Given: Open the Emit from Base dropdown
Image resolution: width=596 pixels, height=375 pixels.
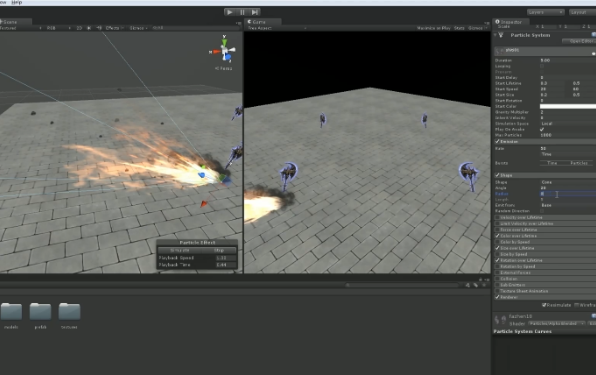Looking at the screenshot, I should pos(568,205).
